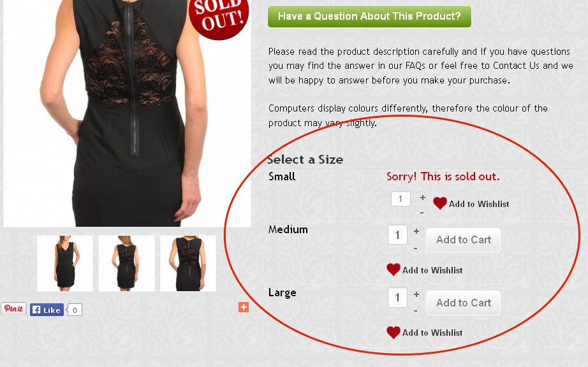Screen dimensions: 588x367
Task: Click the Facebook like count bubble
Action: click(75, 310)
